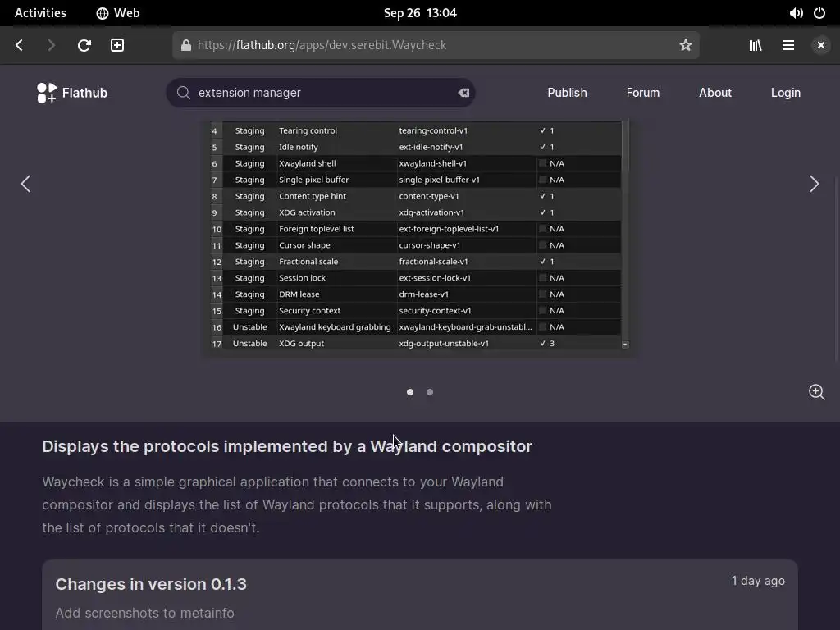The image size is (840, 630).
Task: Open the power menu icon
Action: (x=819, y=13)
